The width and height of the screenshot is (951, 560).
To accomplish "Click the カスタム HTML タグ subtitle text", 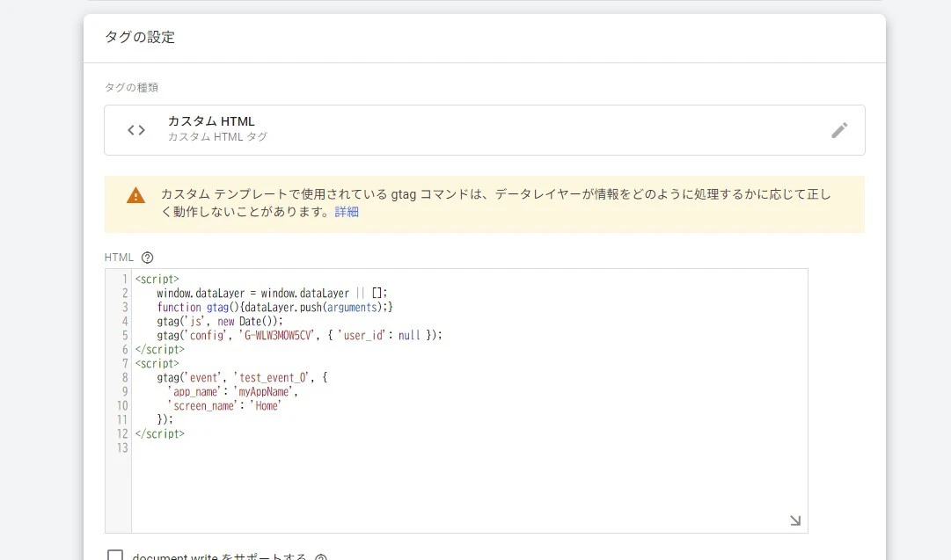I will (x=217, y=137).
